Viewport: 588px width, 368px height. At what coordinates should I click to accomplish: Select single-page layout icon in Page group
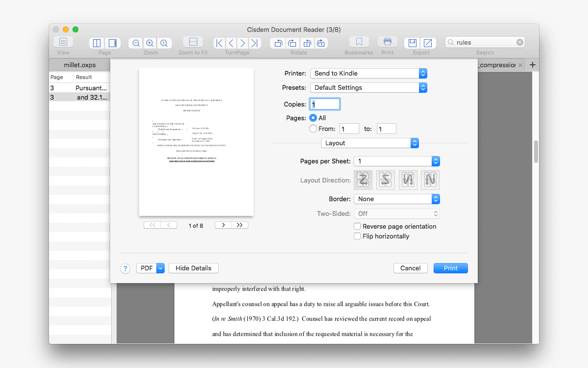[x=113, y=43]
